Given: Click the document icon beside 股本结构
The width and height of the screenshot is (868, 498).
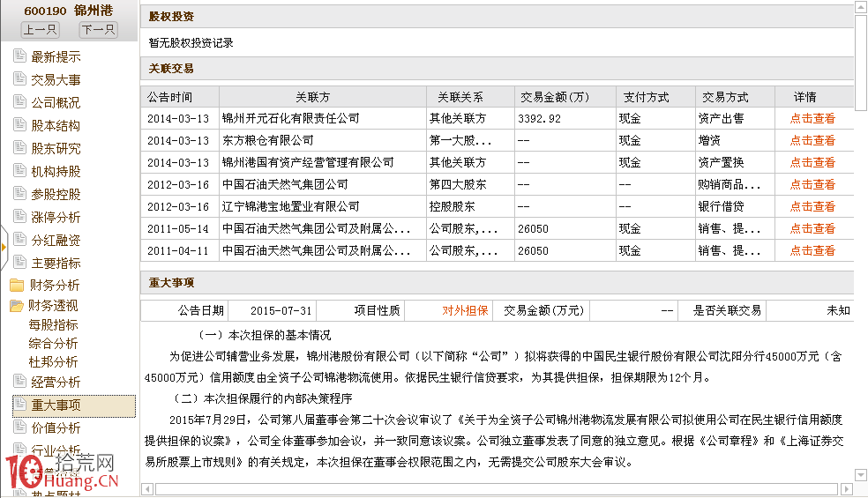Looking at the screenshot, I should [19, 124].
